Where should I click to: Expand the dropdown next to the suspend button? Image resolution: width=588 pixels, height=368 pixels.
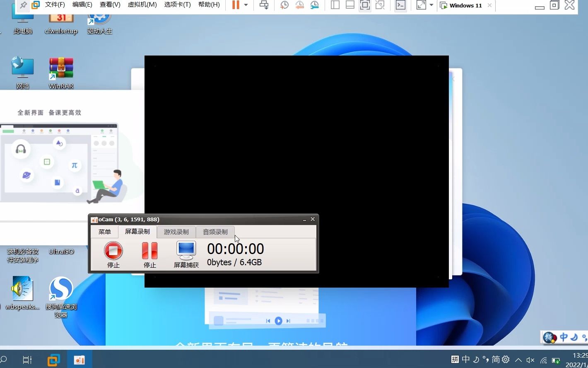point(245,5)
